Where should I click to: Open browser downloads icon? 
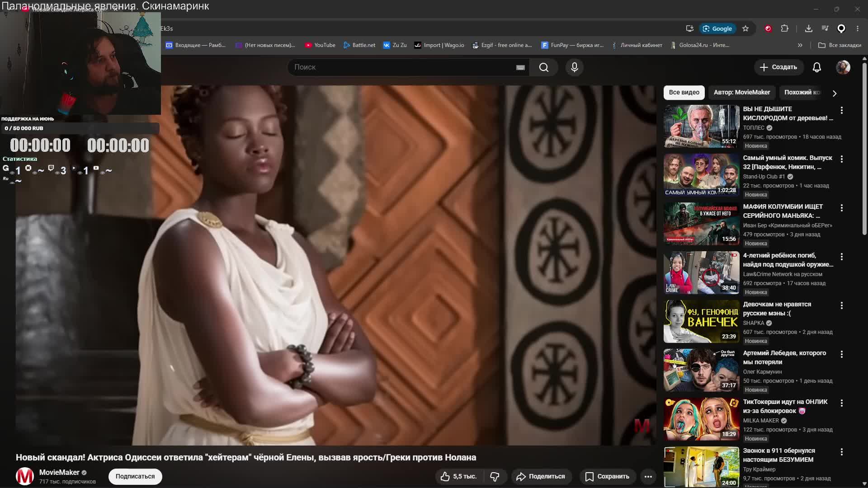coord(809,28)
